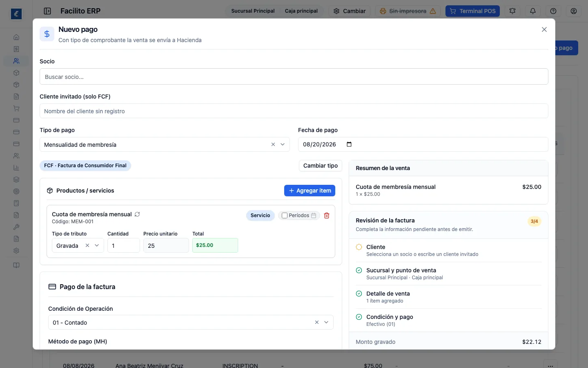Expand the Tipo de pago dropdown arrow
The image size is (588, 368).
tap(283, 144)
